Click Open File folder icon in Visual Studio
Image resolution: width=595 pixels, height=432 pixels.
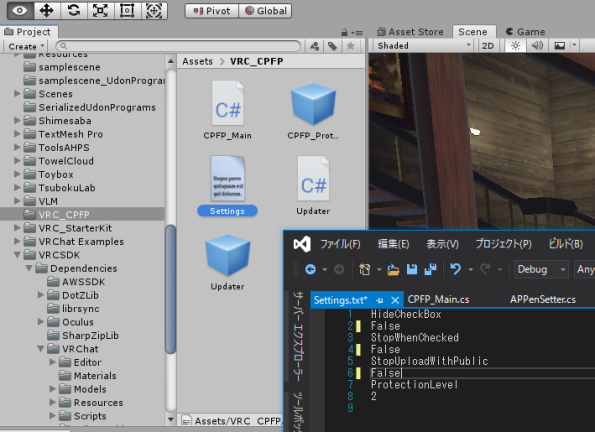(393, 270)
